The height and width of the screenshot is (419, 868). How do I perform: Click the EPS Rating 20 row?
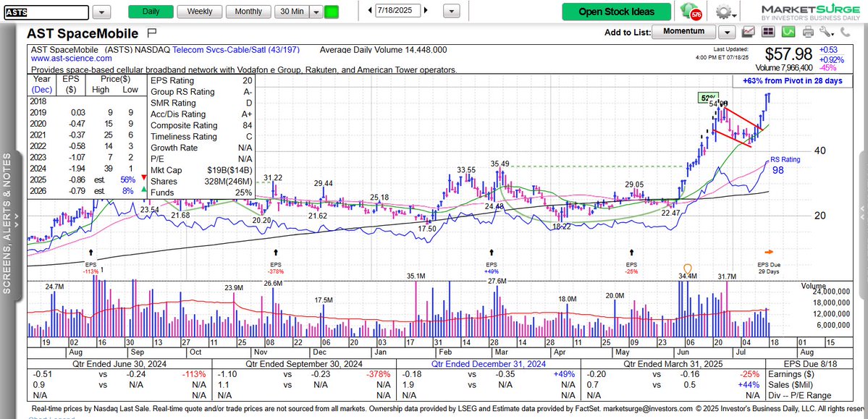tap(201, 80)
